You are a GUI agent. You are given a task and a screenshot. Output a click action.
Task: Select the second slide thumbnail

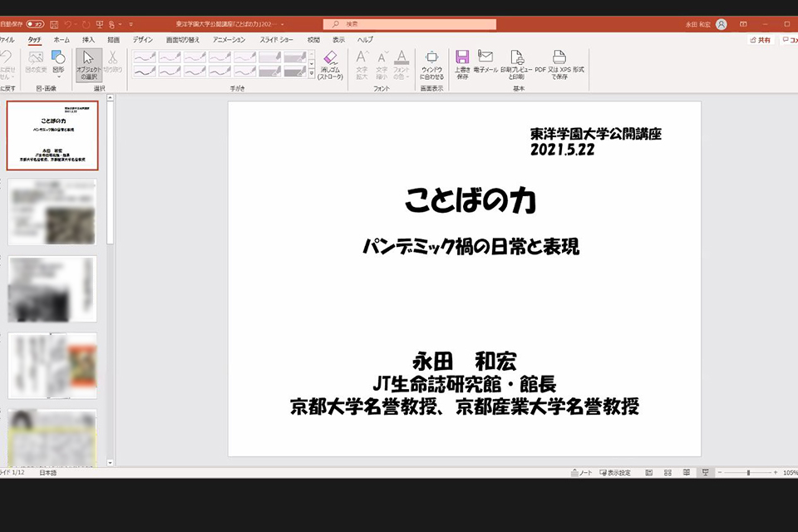point(52,212)
